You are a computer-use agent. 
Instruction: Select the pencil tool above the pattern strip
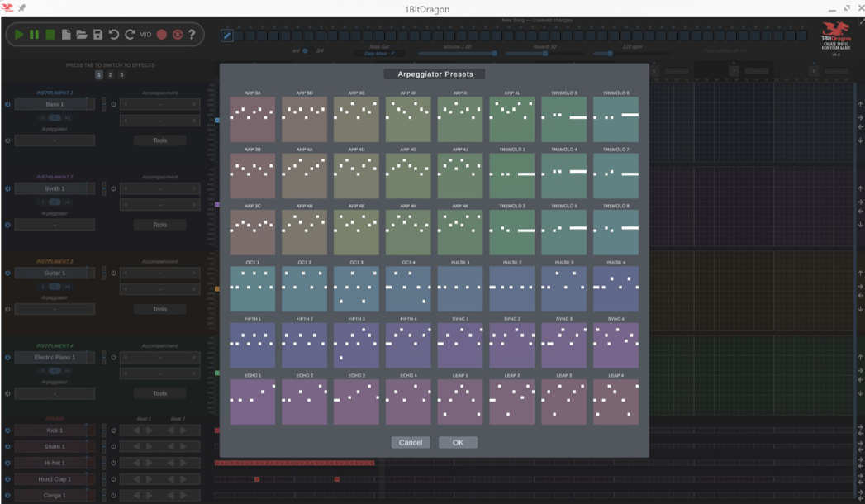(226, 36)
